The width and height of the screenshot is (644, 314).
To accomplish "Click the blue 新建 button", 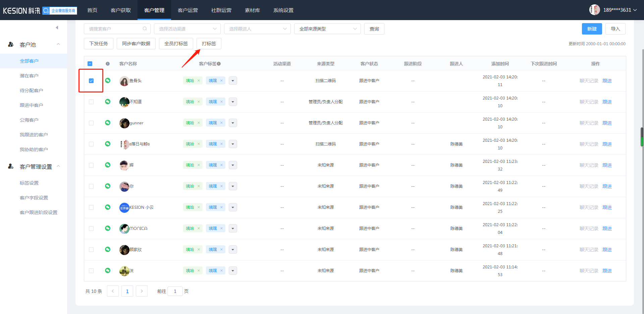I will [x=592, y=29].
